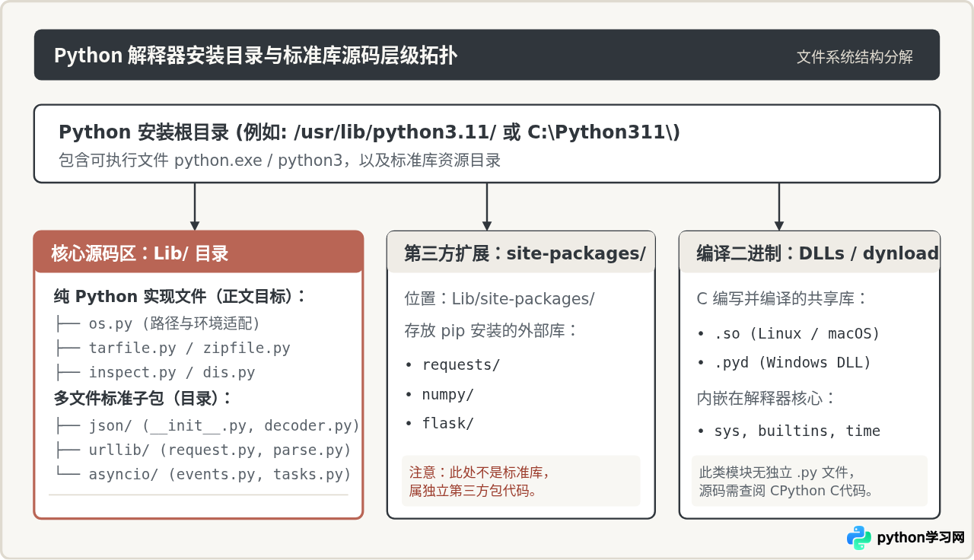Click the line "包含可执行文件 python.exe / python3"
974x560 pixels.
pyautogui.click(x=279, y=161)
